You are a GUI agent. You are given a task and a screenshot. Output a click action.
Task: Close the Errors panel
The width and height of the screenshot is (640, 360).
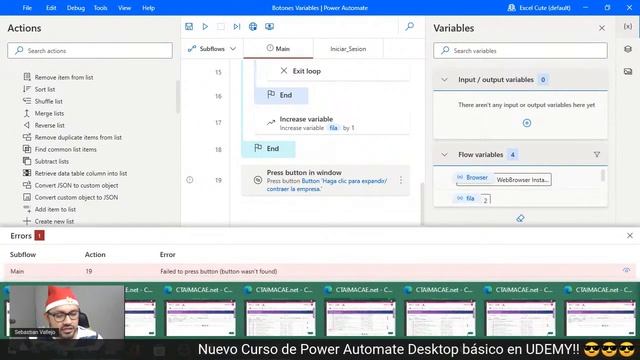pyautogui.click(x=630, y=236)
